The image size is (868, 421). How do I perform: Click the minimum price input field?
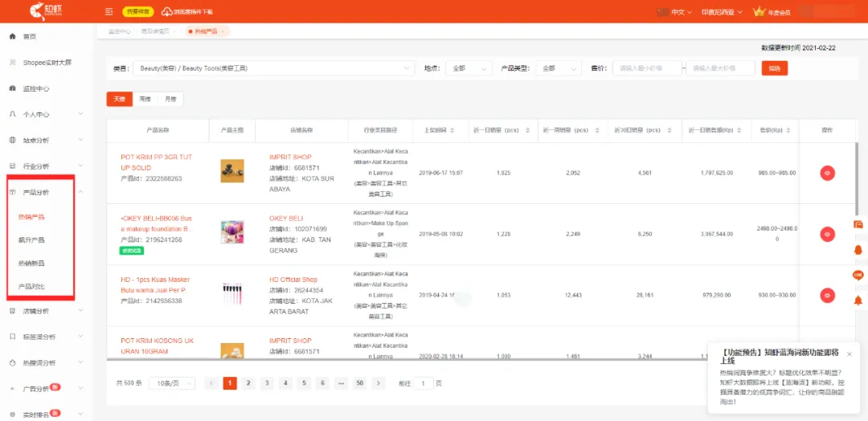(x=646, y=68)
